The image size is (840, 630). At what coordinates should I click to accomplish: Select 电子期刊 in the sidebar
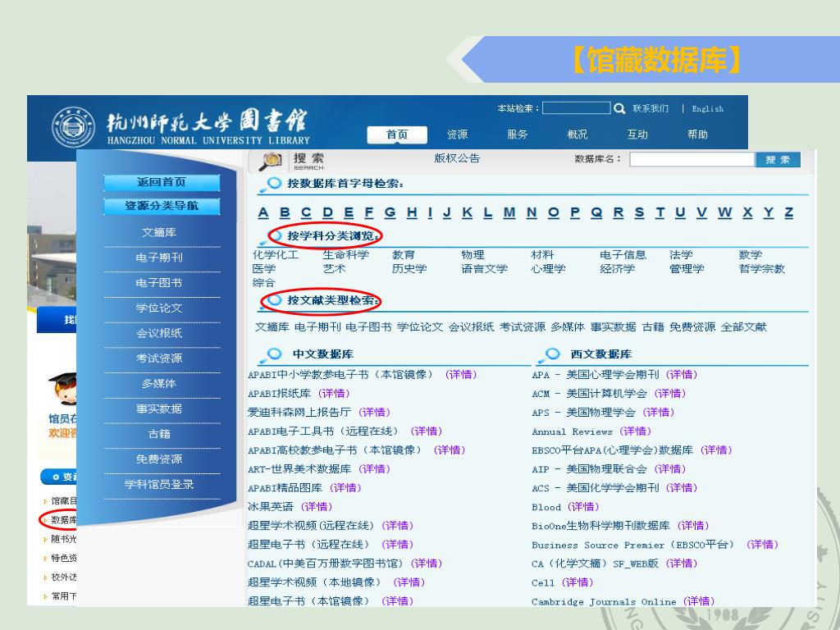pos(159,258)
